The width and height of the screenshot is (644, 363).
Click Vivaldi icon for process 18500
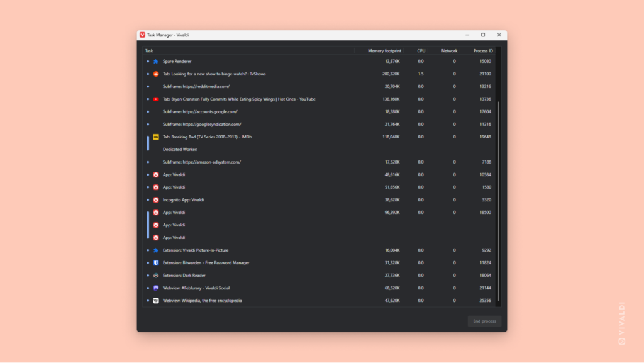click(156, 212)
